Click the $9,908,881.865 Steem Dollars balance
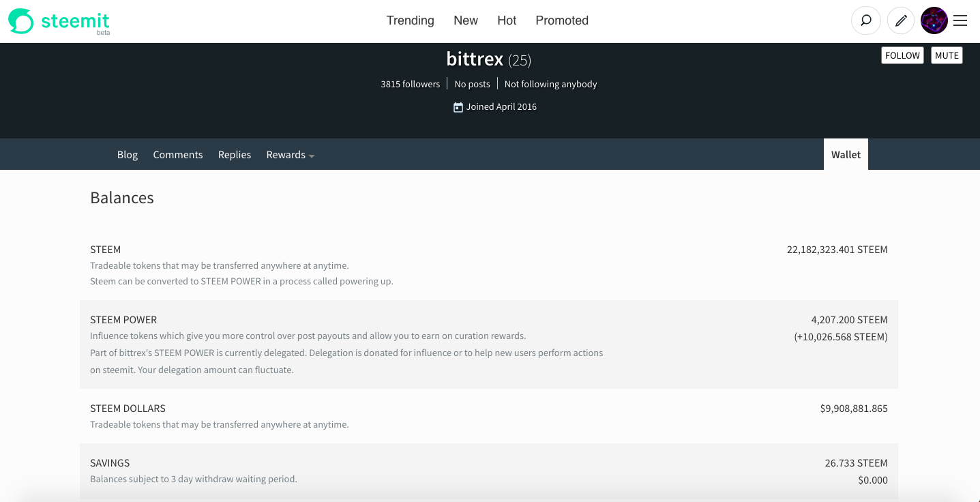The image size is (980, 502). pos(854,409)
